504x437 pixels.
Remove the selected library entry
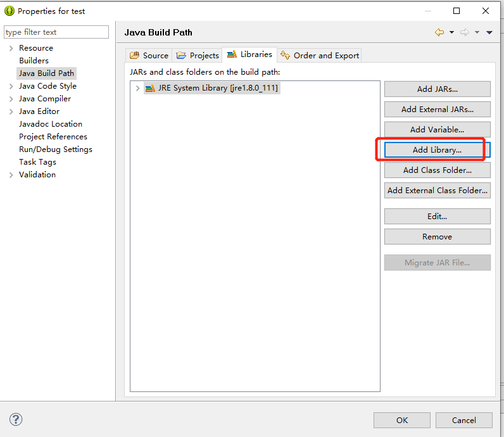click(x=437, y=237)
